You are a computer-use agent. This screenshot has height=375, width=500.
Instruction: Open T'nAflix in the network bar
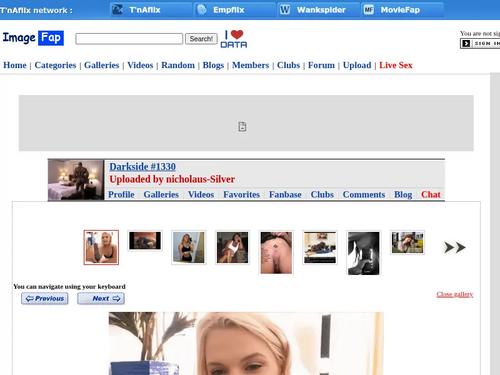[151, 10]
